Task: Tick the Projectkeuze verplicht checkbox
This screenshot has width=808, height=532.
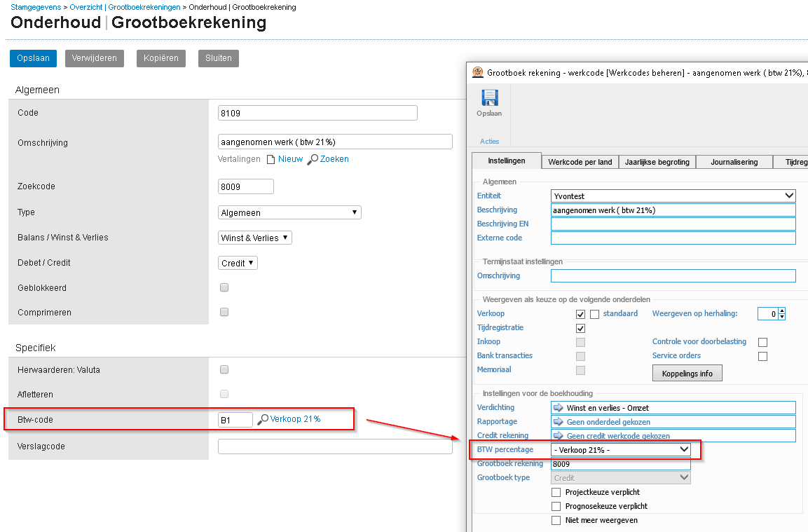Action: pyautogui.click(x=556, y=493)
